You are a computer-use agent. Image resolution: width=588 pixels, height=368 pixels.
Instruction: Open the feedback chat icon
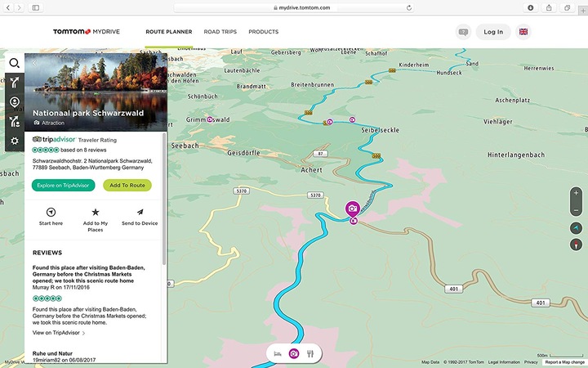coord(464,32)
